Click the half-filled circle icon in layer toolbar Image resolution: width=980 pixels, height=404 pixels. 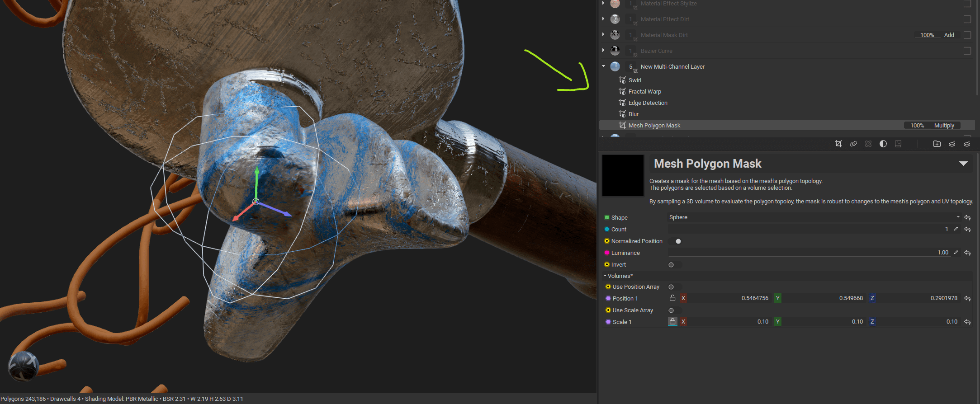click(x=883, y=144)
